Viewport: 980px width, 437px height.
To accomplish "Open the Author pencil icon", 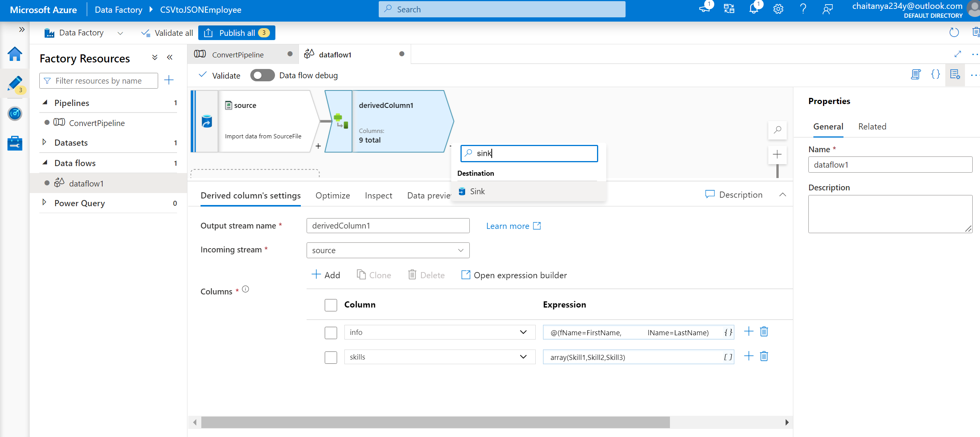I will tap(15, 84).
